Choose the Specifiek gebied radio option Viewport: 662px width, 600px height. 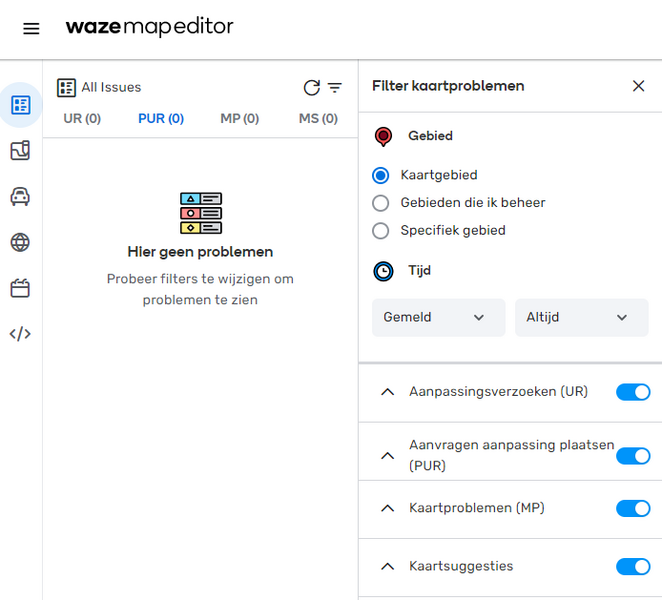point(380,231)
